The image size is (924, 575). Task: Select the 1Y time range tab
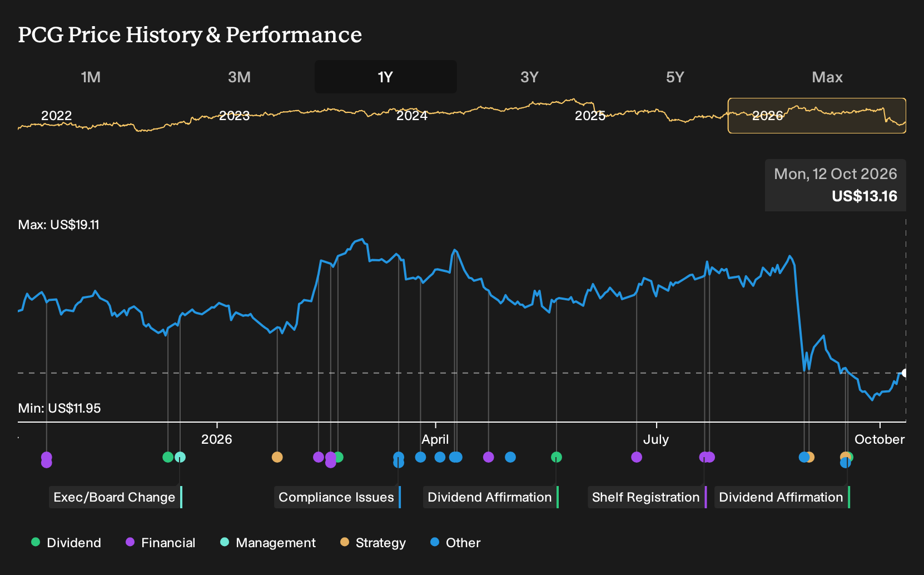[386, 77]
